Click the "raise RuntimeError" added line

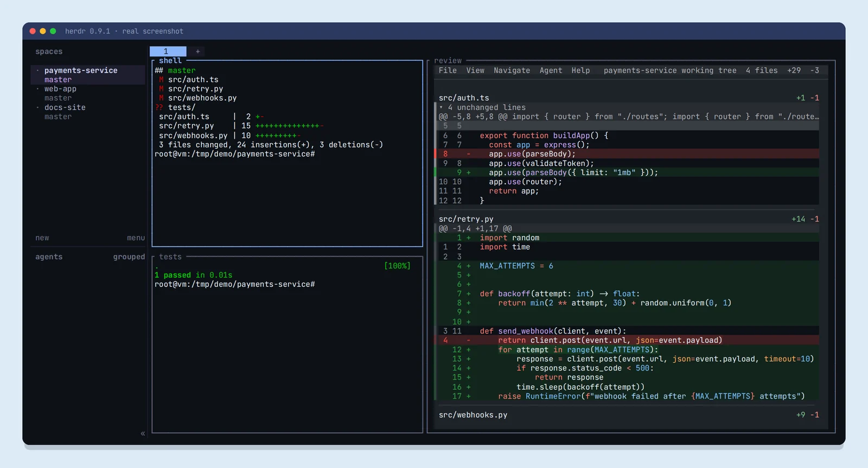tap(627, 396)
